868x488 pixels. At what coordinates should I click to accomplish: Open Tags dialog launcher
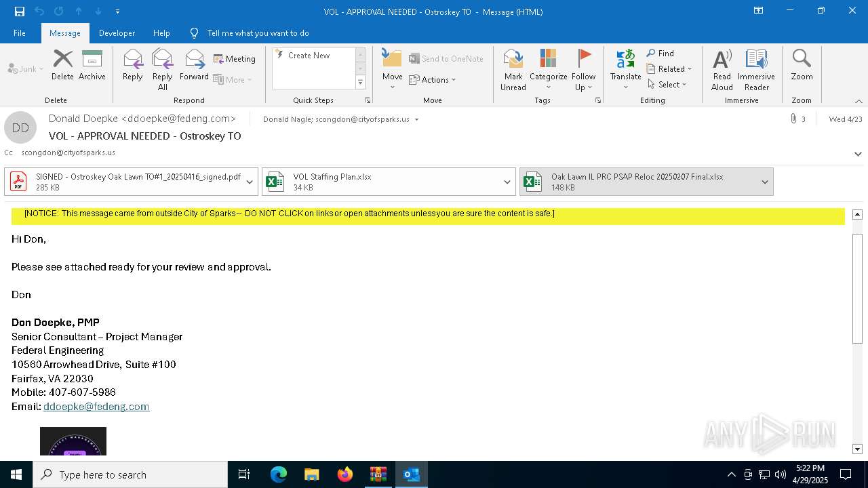[598, 100]
